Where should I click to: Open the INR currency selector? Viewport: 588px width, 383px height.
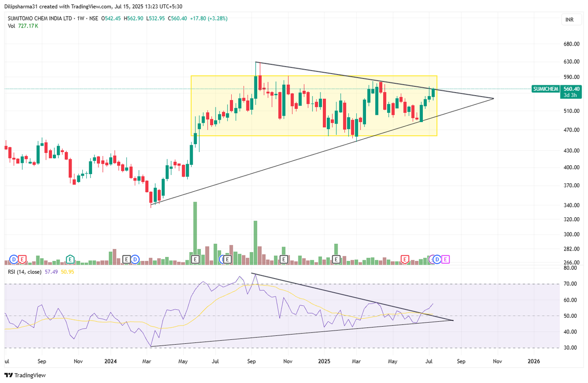pyautogui.click(x=569, y=20)
